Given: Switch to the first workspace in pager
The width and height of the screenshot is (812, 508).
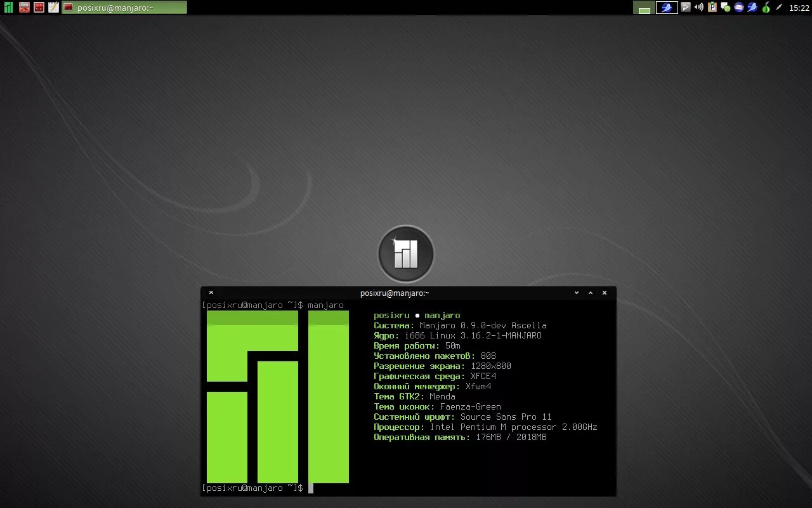Looking at the screenshot, I should coord(644,8).
